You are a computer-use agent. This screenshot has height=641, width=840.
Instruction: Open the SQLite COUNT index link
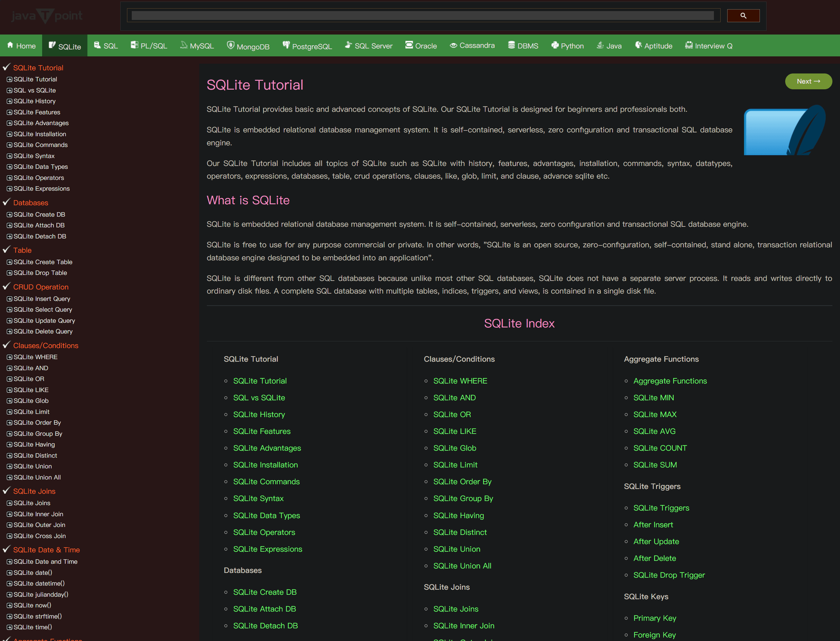point(659,448)
